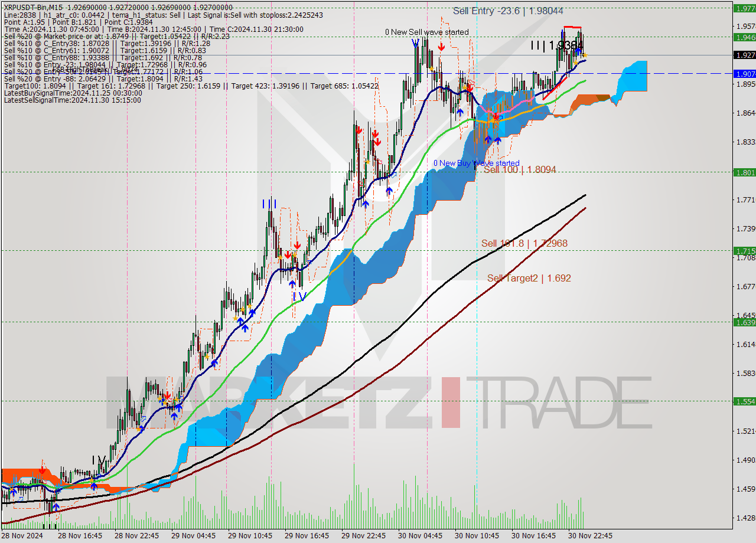The height and width of the screenshot is (543, 756).
Task: Click the green 1.977 price level tag
Action: click(744, 8)
